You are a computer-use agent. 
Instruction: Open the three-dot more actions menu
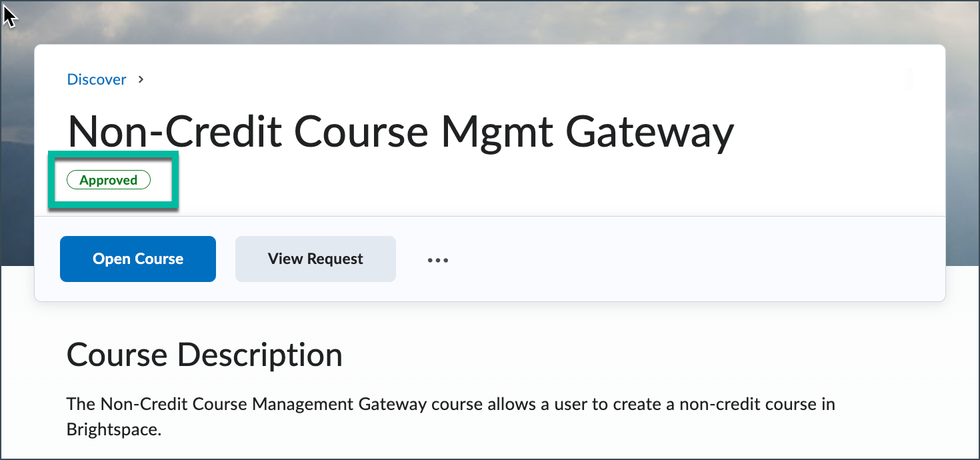438,259
